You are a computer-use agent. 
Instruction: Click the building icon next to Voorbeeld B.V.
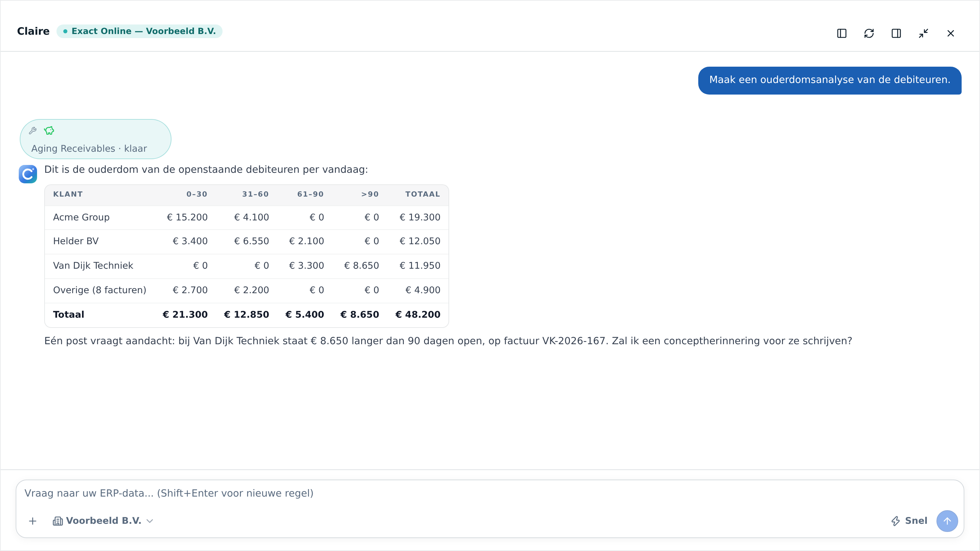pos(58,521)
